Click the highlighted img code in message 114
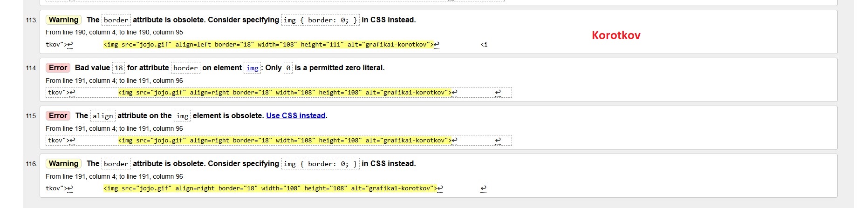Image resolution: width=868 pixels, height=208 pixels. click(285, 93)
